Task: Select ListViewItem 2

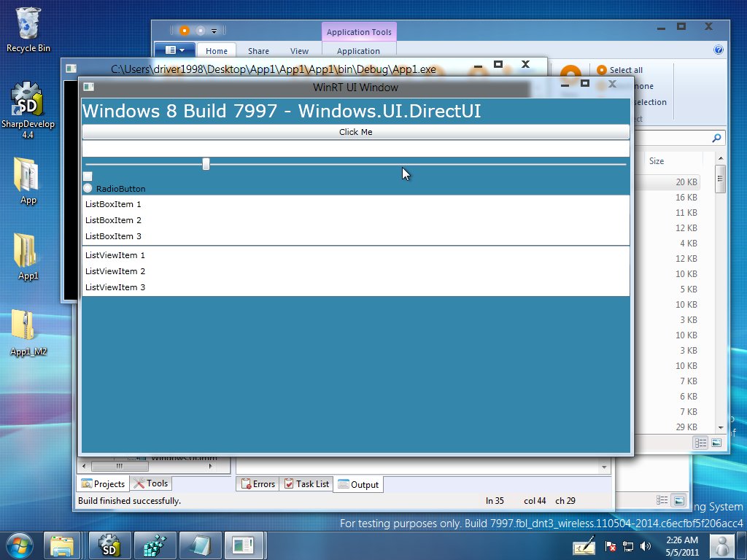Action: (355, 271)
